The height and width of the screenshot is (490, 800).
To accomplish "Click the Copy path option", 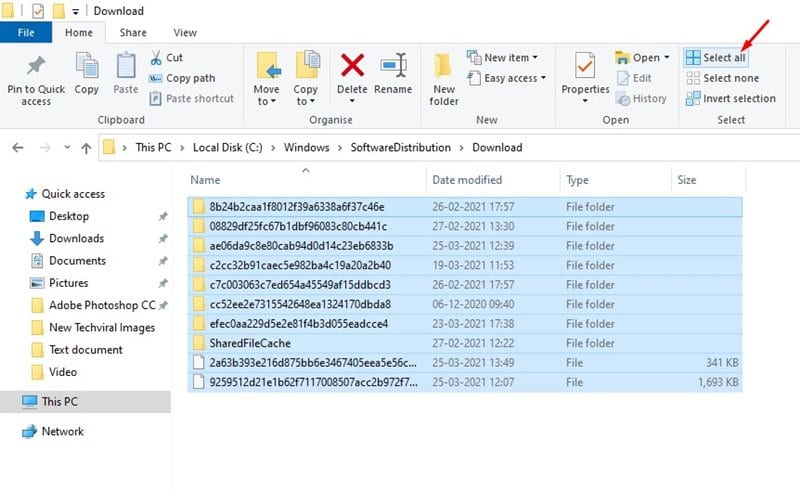I will click(x=182, y=78).
